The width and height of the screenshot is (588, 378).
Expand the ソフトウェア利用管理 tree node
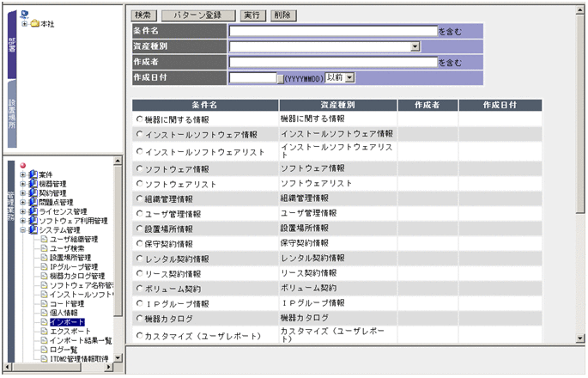coord(23,221)
